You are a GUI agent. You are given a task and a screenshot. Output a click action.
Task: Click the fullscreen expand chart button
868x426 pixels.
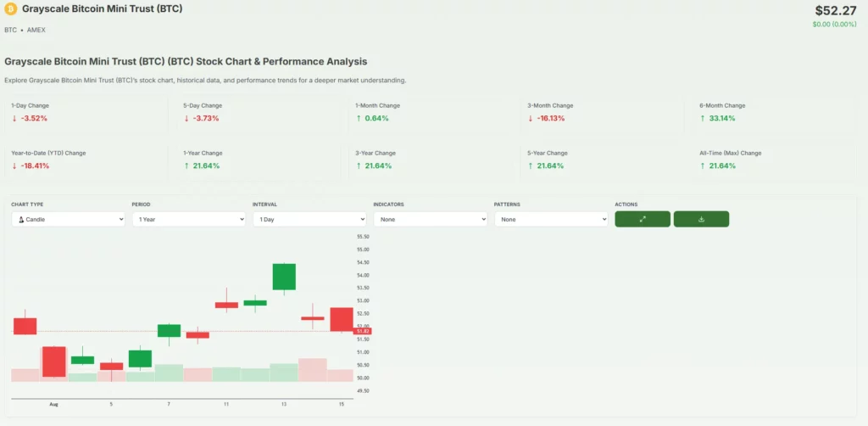tap(642, 219)
